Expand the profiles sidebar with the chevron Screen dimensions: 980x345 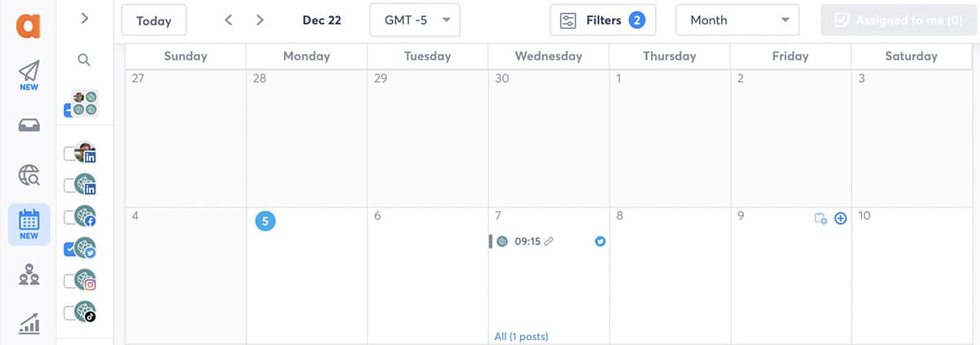tap(85, 19)
